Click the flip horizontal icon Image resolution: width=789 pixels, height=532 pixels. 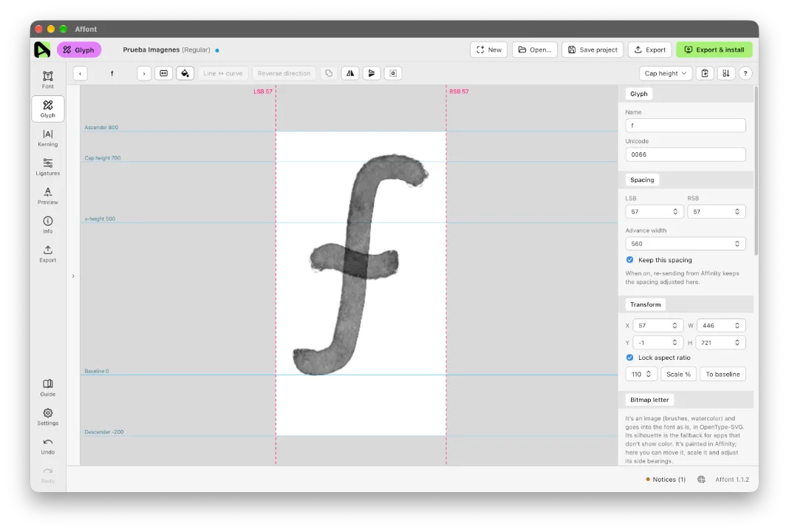click(x=350, y=73)
